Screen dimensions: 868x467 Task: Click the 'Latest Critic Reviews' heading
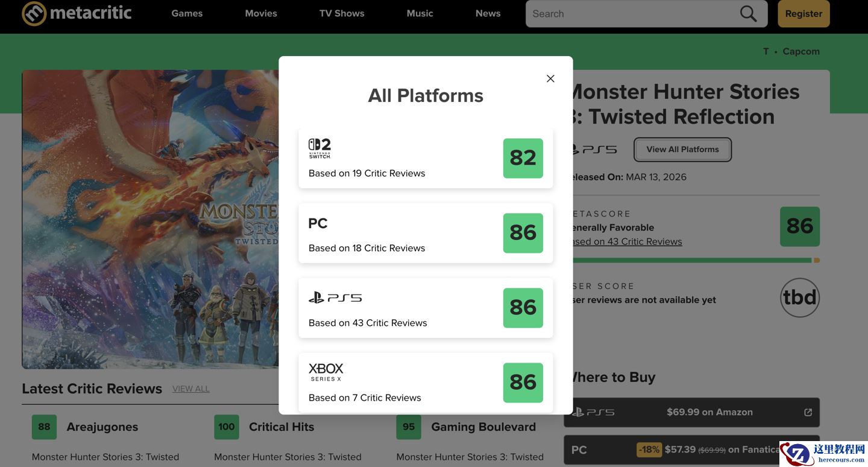[x=92, y=389]
